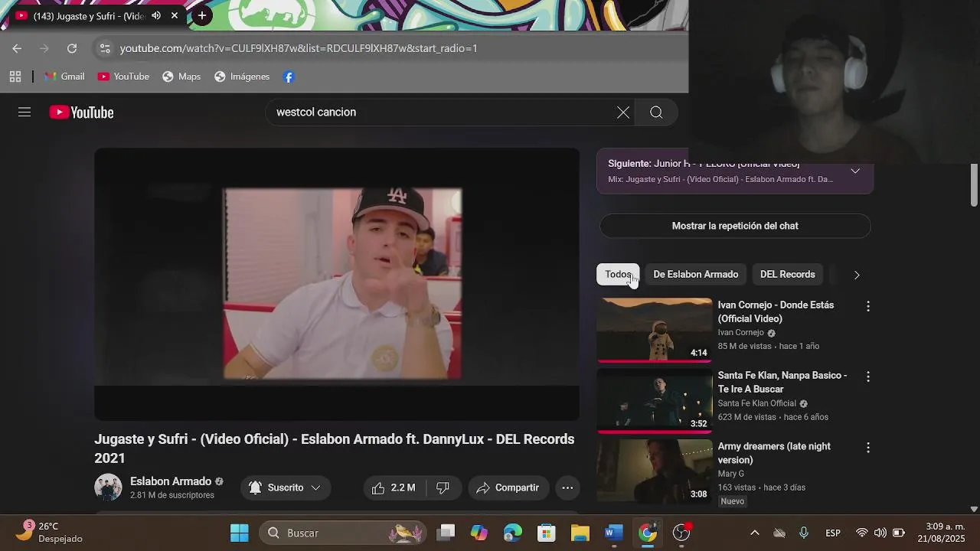Open the Gmail bookmark
The image size is (980, 551).
pos(64,77)
